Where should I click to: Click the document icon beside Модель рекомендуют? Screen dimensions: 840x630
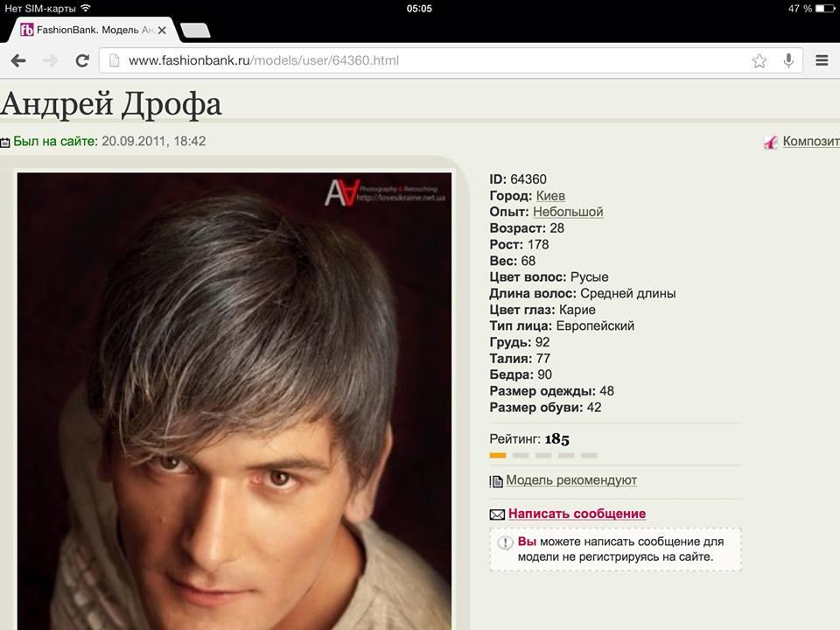pyautogui.click(x=496, y=481)
